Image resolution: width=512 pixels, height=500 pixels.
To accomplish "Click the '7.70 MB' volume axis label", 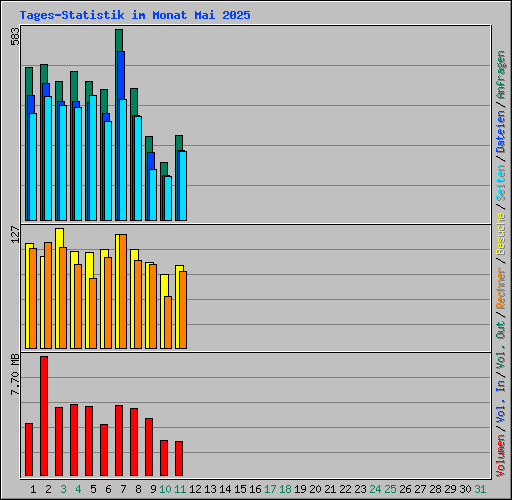I will tap(15, 374).
